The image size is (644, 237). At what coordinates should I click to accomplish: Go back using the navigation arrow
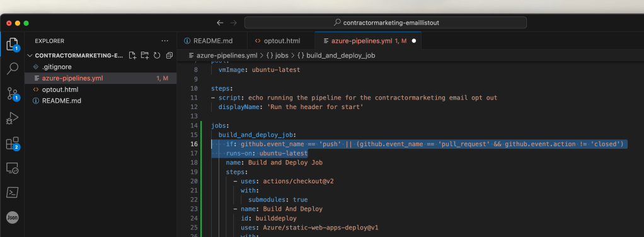tap(220, 23)
